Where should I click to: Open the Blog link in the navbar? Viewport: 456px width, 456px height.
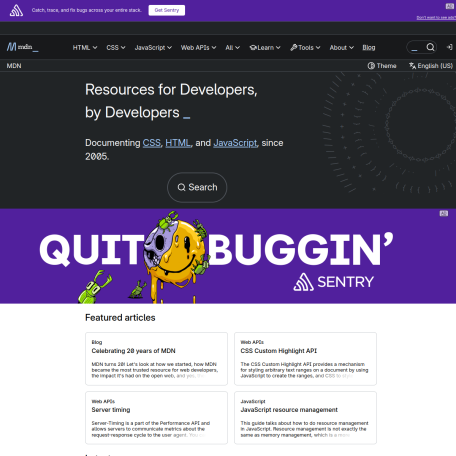point(369,48)
